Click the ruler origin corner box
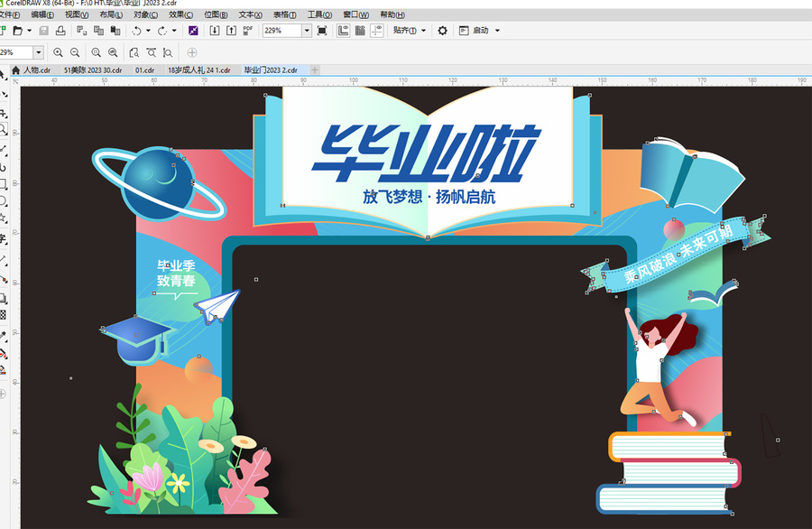812x529 pixels. (x=15, y=81)
